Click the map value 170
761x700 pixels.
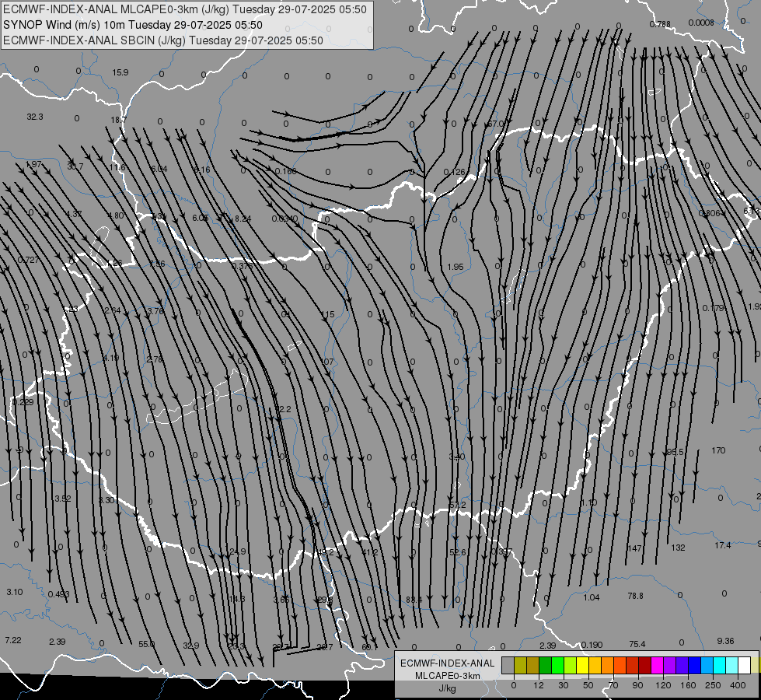(x=718, y=450)
